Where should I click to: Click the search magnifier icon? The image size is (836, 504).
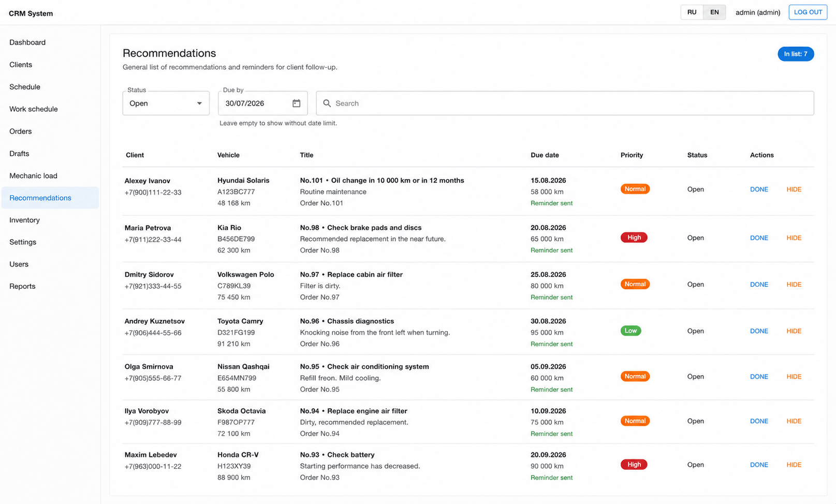click(x=327, y=103)
